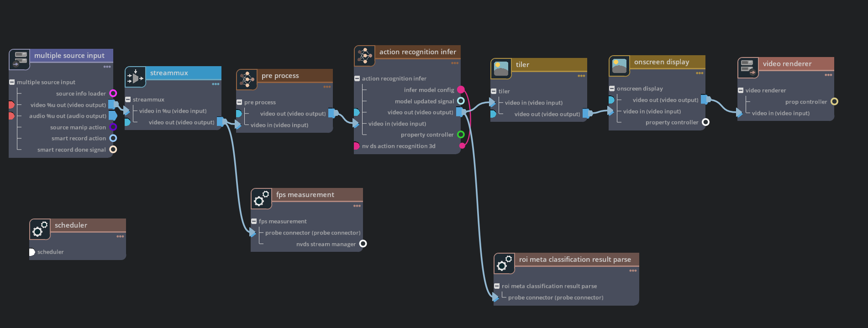The width and height of the screenshot is (868, 328).
Task: Click the nvds stream manager white port
Action: click(x=363, y=244)
